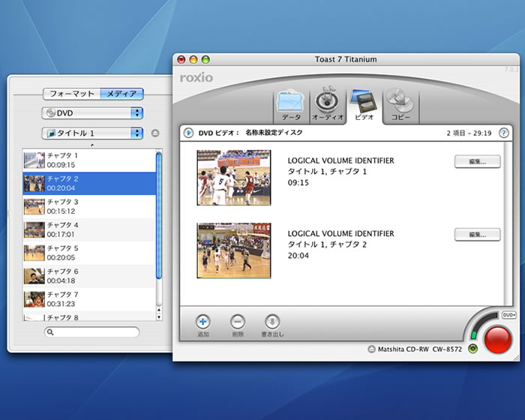Click the 追加 (add) plus icon
Screen dimensions: 525x420
202,321
